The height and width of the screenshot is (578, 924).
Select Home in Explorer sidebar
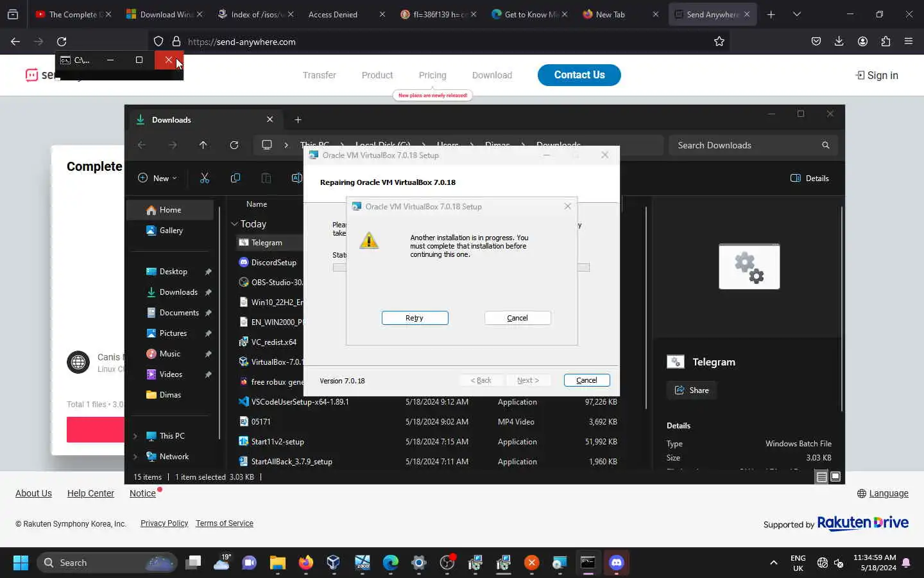pos(170,210)
